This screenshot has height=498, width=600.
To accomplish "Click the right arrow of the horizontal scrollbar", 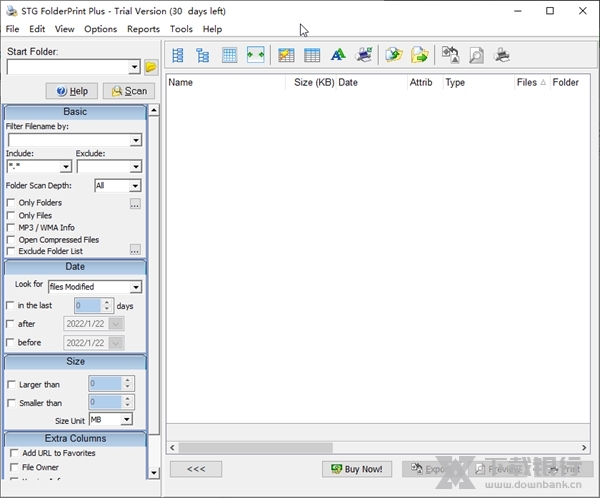I will [x=584, y=447].
